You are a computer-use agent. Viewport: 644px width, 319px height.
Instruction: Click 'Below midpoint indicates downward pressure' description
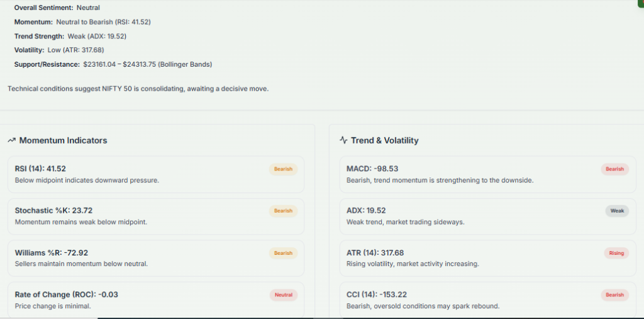[87, 181]
